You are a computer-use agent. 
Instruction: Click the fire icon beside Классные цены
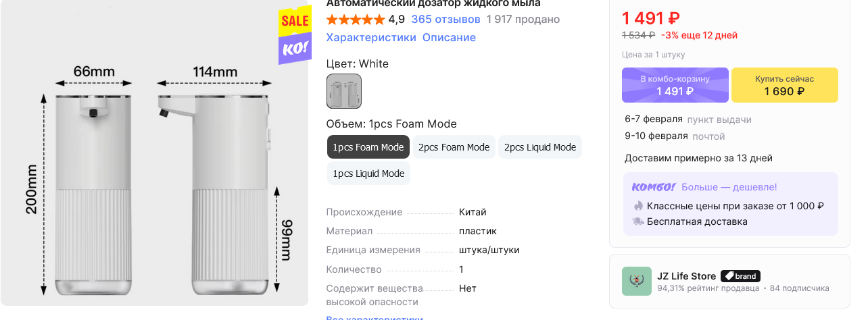click(x=638, y=206)
